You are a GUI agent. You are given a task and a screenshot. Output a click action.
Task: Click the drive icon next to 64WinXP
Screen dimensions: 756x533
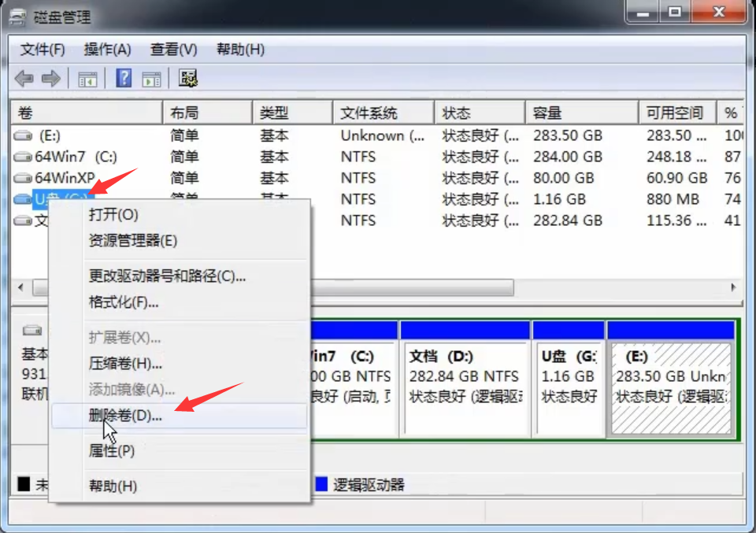click(x=21, y=178)
